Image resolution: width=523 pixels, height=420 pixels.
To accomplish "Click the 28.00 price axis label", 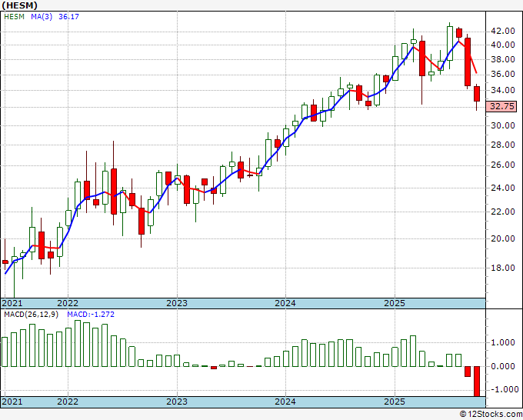I will coord(503,145).
